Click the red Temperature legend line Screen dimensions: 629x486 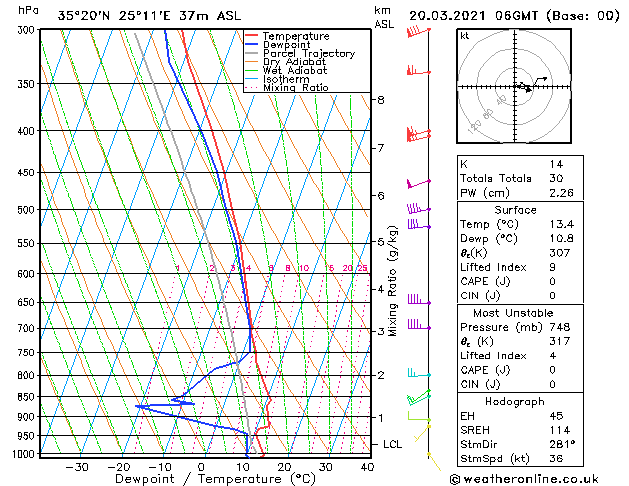tap(251, 36)
